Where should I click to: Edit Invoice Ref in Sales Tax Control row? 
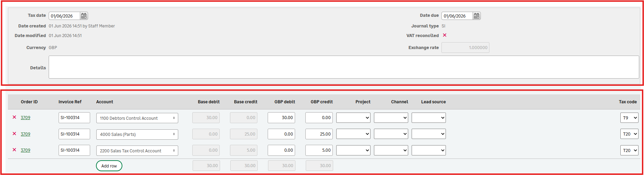click(x=74, y=150)
